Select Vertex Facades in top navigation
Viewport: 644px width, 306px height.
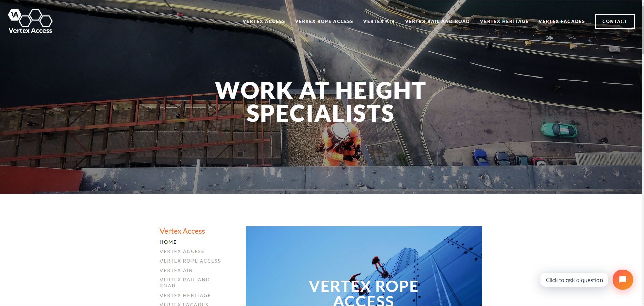562,21
